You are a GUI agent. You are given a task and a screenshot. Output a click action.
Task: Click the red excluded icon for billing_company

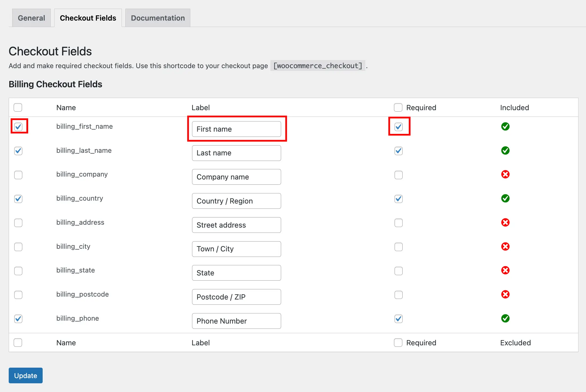click(505, 174)
